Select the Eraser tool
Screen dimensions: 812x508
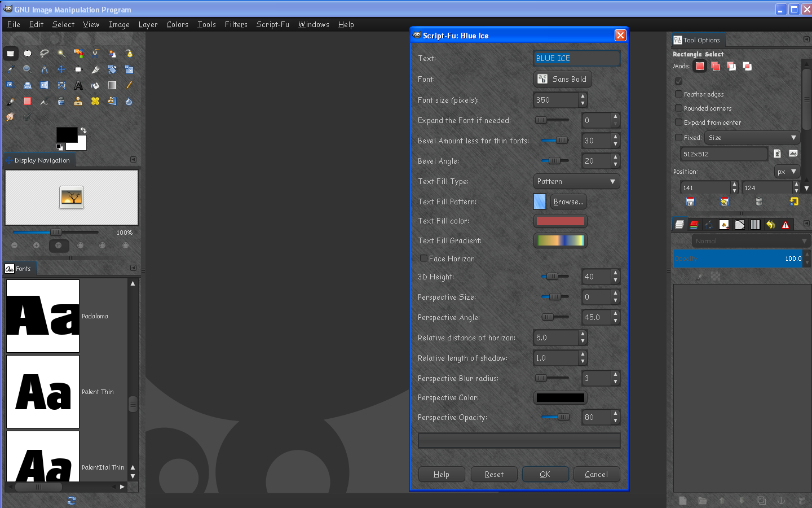(x=27, y=101)
